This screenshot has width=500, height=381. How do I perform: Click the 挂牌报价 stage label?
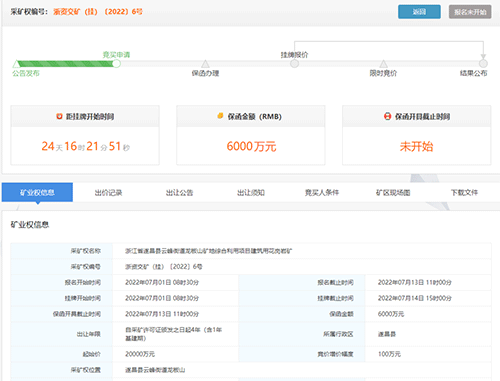click(294, 55)
